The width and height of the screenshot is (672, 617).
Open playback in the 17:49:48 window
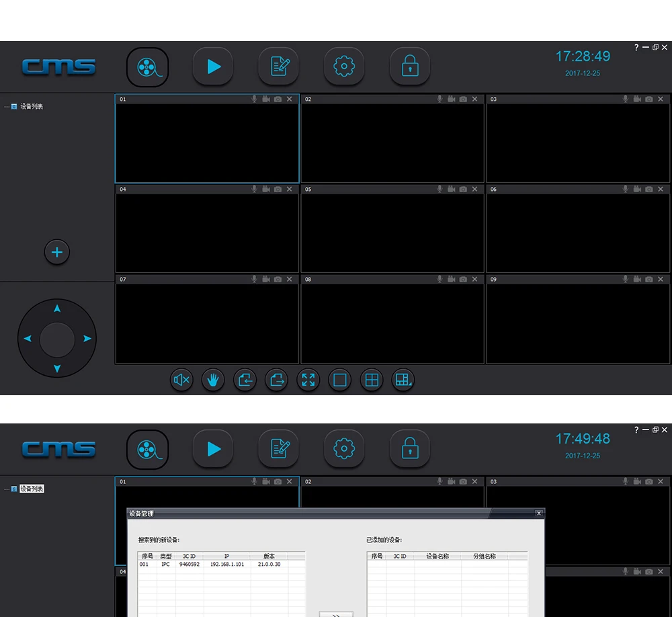click(213, 449)
